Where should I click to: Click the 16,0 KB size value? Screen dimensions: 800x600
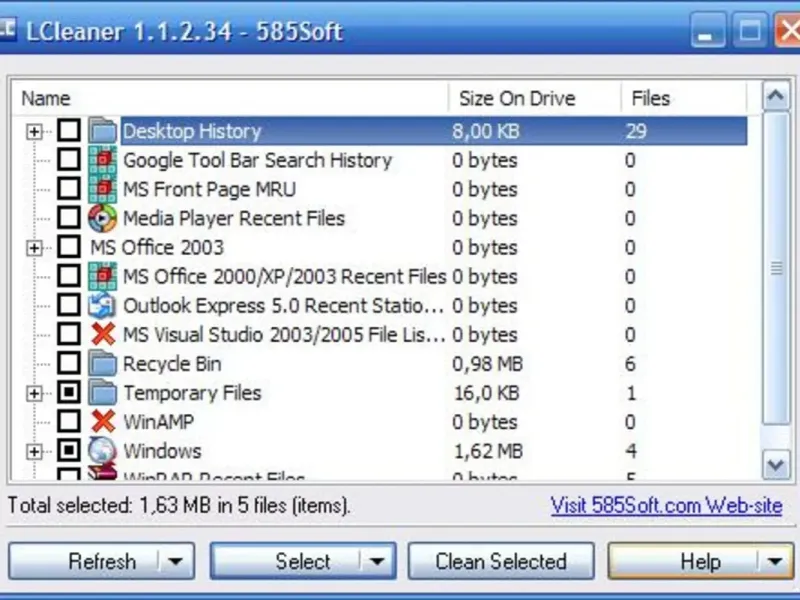click(x=486, y=393)
